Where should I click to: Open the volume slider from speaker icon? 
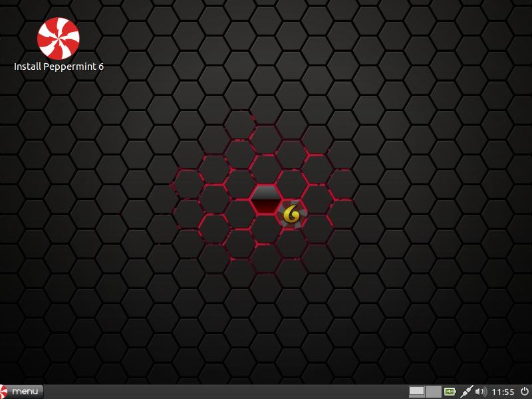[481, 392]
